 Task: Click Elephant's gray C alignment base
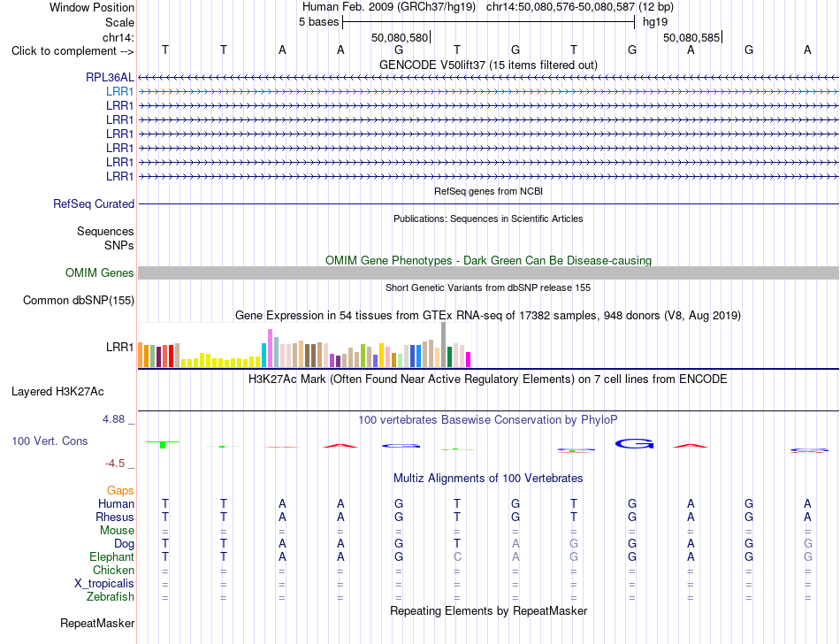[x=457, y=556]
